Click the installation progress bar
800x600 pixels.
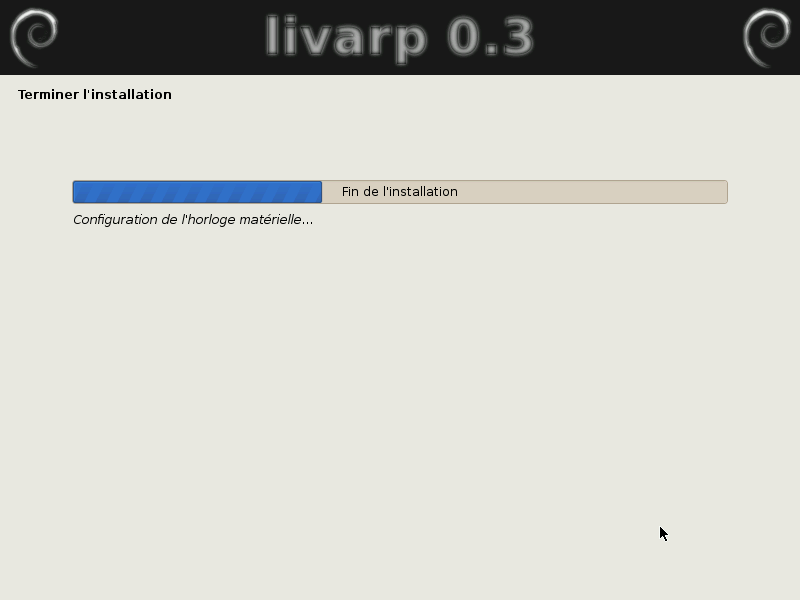(400, 192)
